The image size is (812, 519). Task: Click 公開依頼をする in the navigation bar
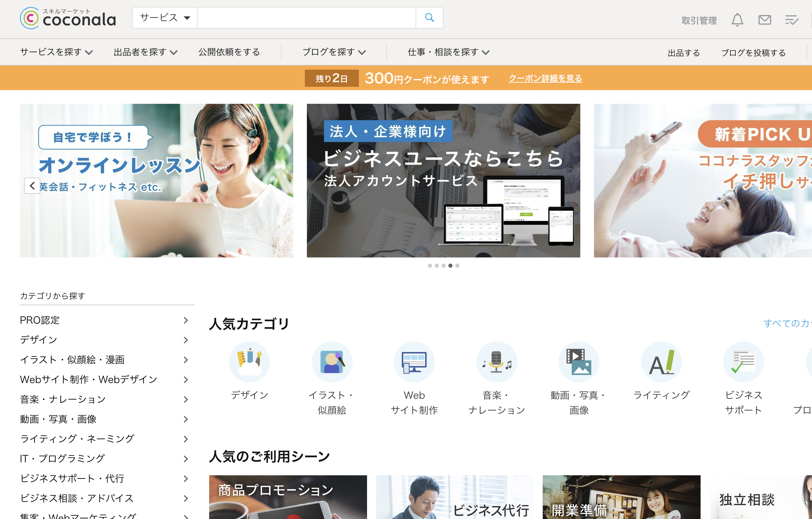point(229,52)
